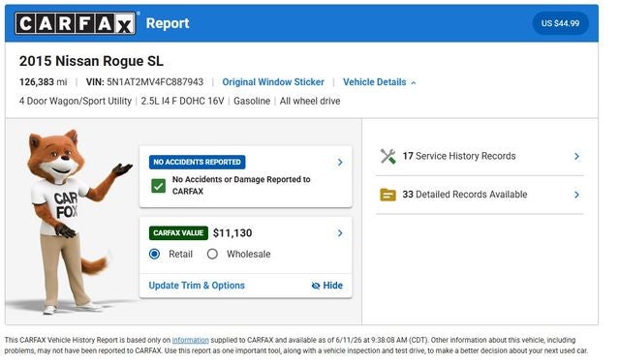Collapse the Vehicle Details chevron
Image resolution: width=620 pixels, height=364 pixels.
click(x=414, y=82)
